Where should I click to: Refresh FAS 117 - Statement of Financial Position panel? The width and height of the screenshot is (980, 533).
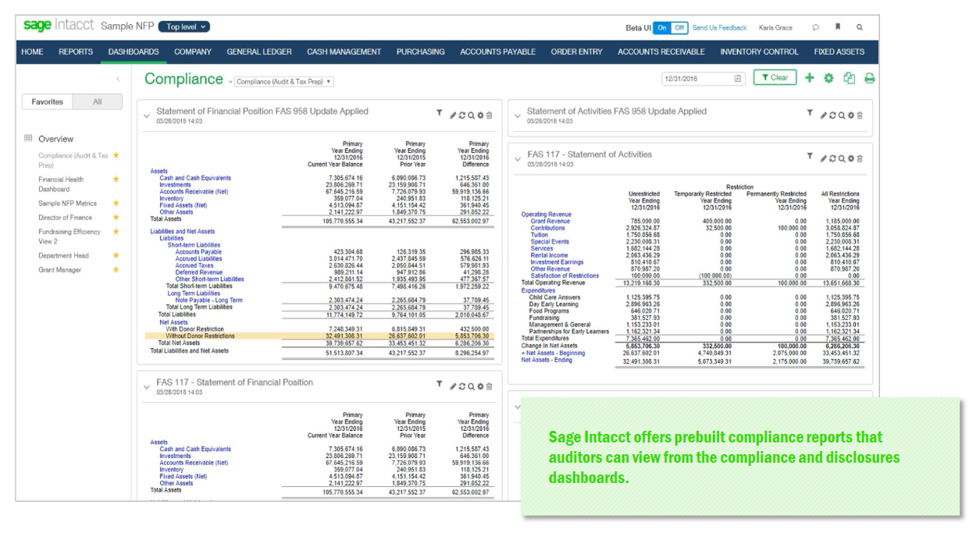(x=462, y=386)
